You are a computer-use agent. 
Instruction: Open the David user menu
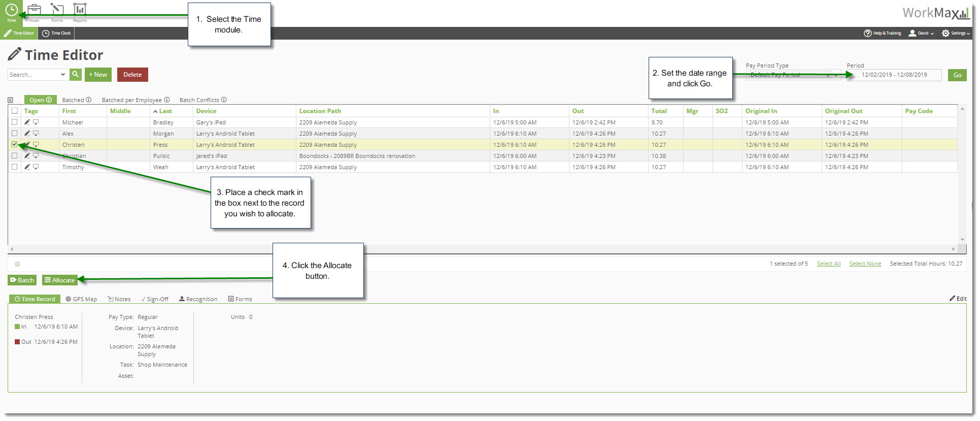tap(921, 33)
